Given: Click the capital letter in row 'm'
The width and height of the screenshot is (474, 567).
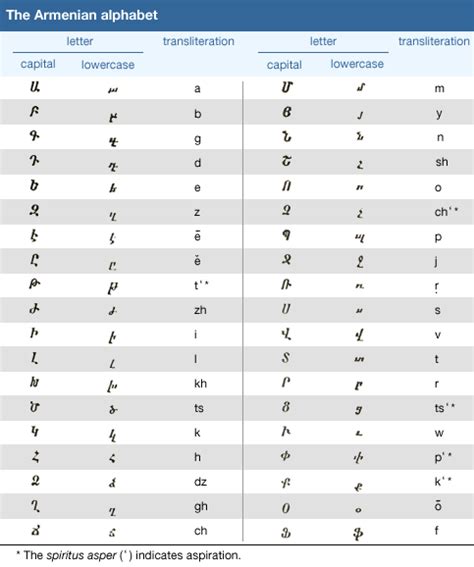Looking at the screenshot, I should 287,87.
